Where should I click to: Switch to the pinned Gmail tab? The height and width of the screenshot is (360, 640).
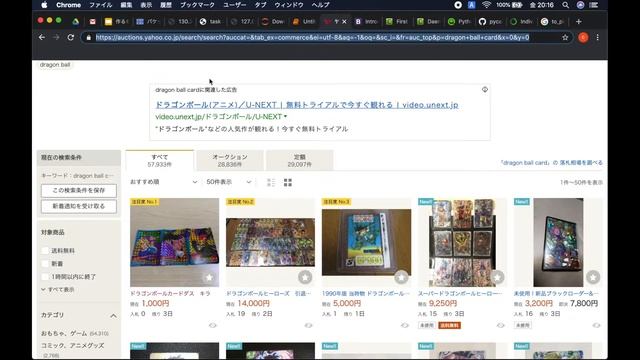93,22
